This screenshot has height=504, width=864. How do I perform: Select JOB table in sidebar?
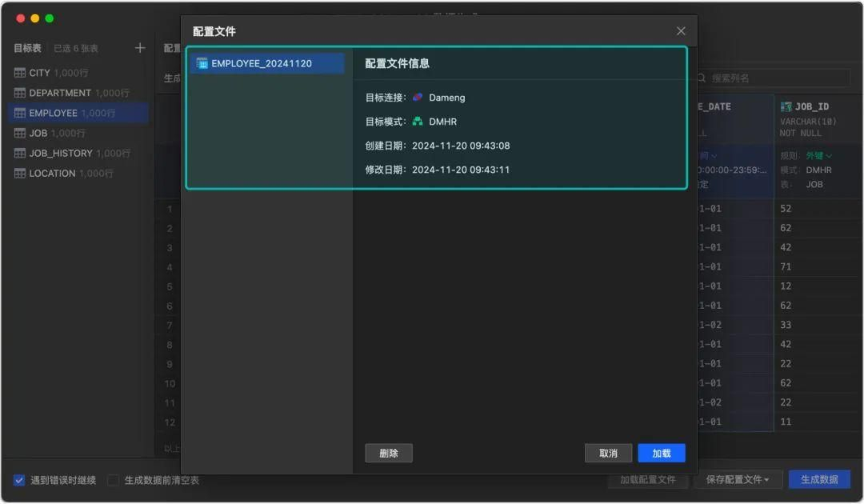pyautogui.click(x=78, y=133)
